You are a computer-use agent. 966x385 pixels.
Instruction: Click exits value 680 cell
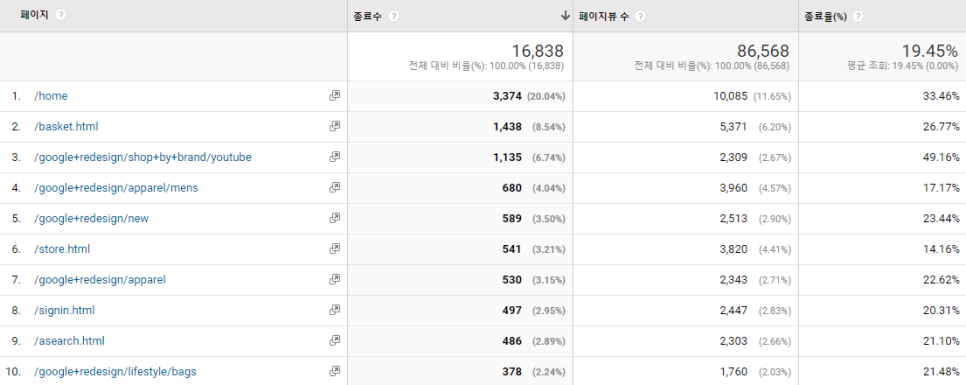click(x=512, y=188)
